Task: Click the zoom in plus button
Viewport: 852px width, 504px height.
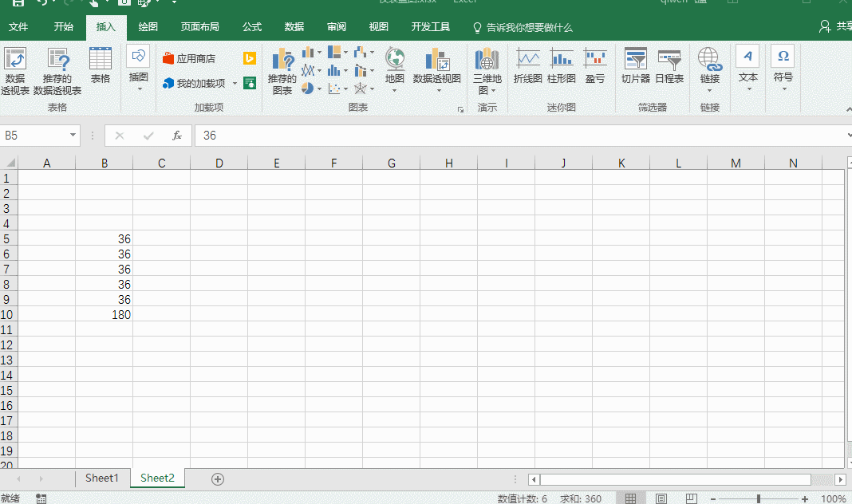Action: 805,499
